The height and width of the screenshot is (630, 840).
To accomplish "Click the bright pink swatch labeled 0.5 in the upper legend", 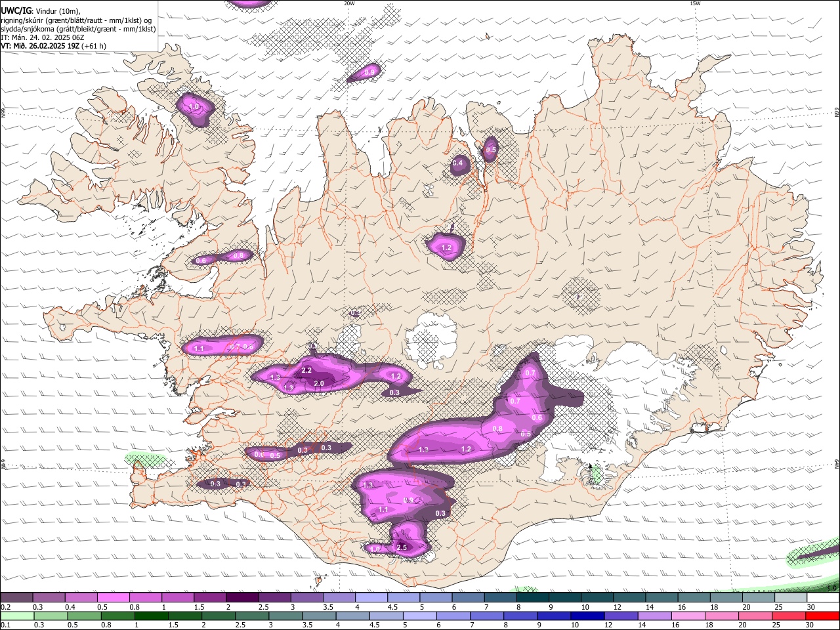I will tap(113, 597).
